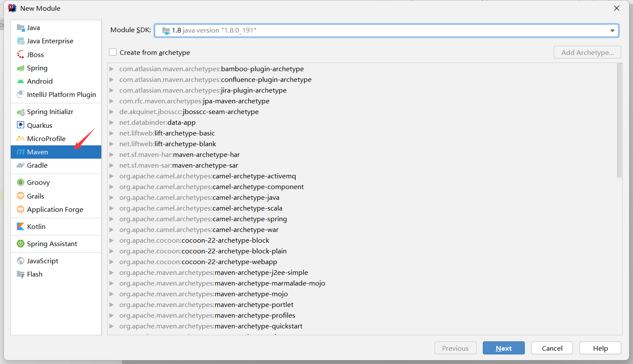Click the Spring Initializr icon

[x=21, y=112]
